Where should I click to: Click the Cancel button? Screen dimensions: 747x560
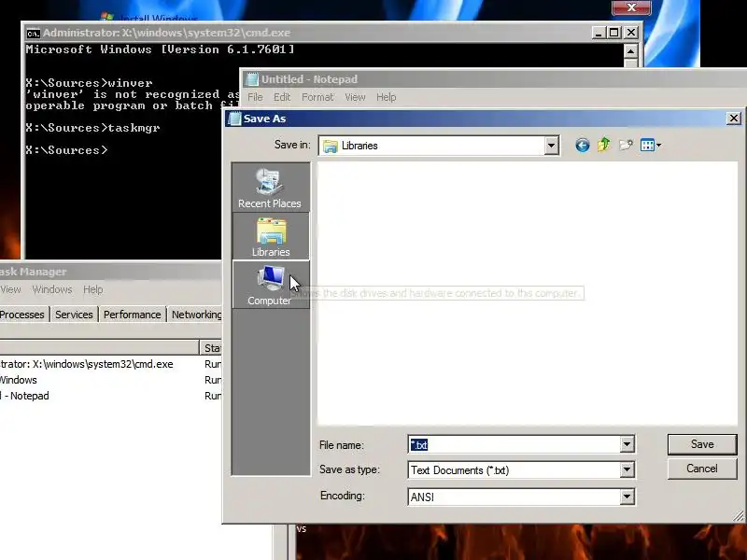pos(702,469)
